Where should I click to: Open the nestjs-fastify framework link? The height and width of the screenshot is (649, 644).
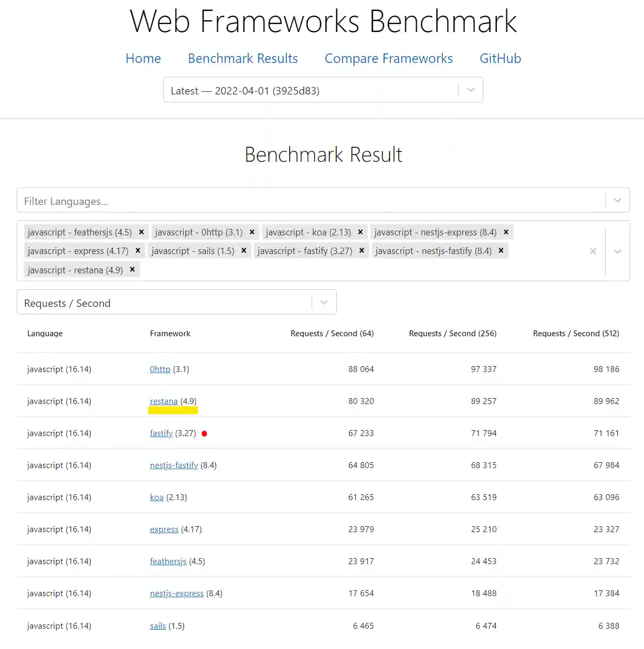click(174, 465)
